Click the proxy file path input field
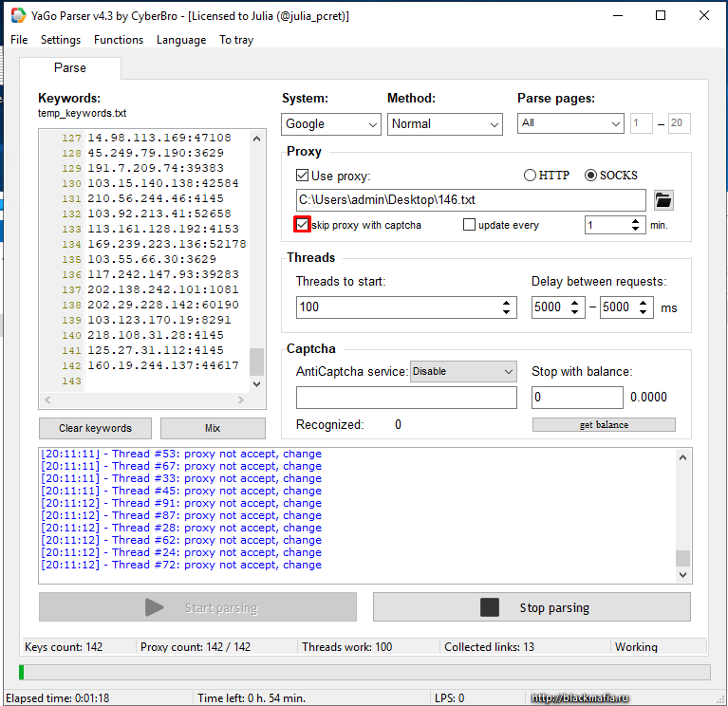This screenshot has width=728, height=706. tap(470, 200)
